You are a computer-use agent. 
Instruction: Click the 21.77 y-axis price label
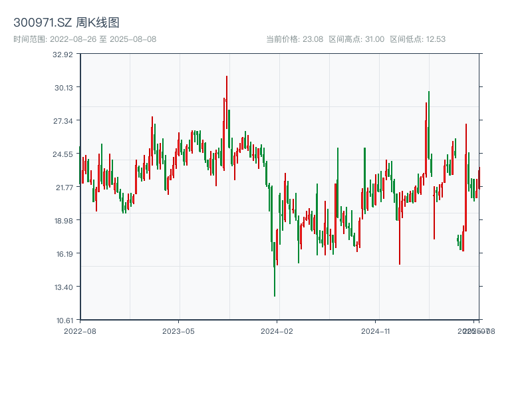64,188
